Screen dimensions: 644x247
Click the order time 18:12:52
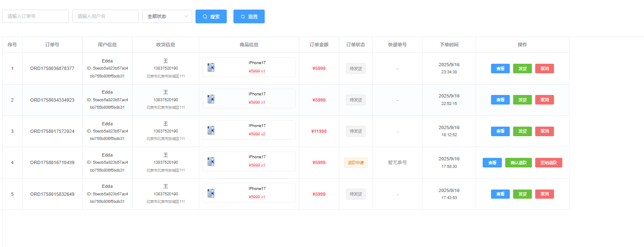tap(449, 135)
